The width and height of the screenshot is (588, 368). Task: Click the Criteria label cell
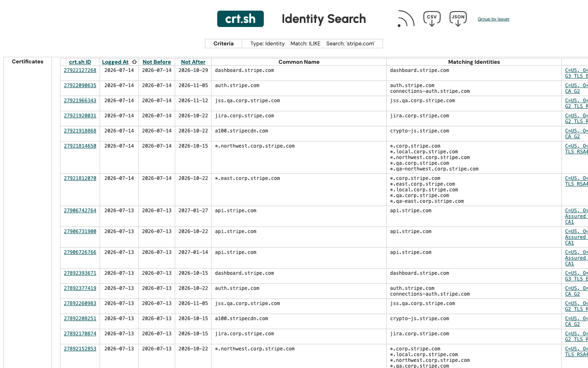click(x=223, y=44)
